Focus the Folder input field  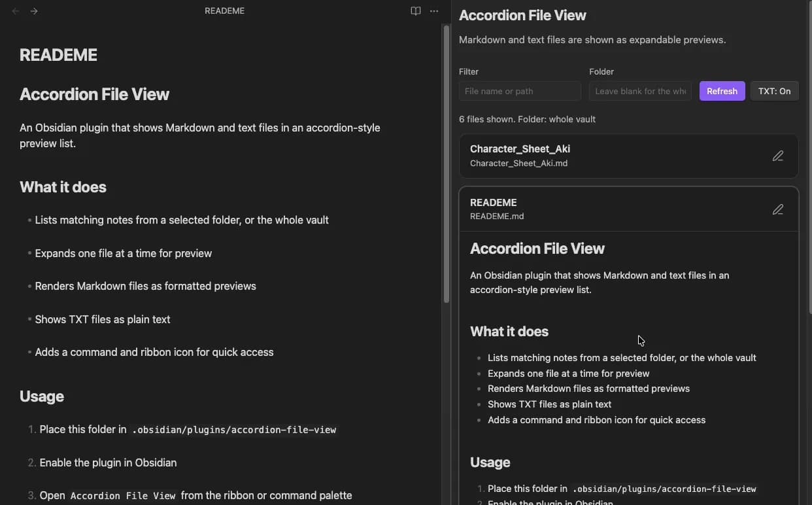pyautogui.click(x=640, y=91)
